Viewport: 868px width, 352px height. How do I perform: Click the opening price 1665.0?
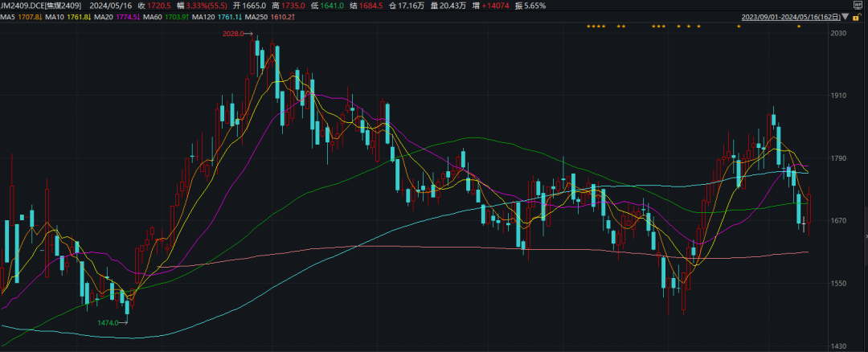pos(253,6)
